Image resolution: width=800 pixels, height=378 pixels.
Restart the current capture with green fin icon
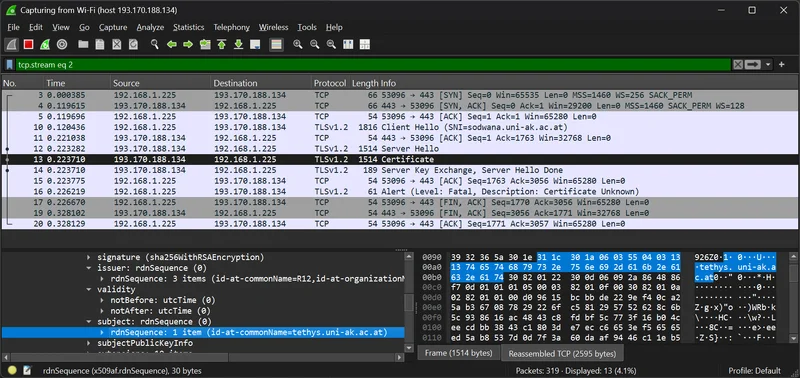point(45,45)
